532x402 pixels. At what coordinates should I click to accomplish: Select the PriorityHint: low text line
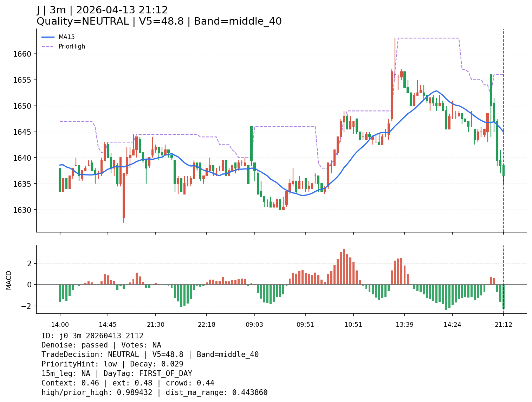[x=112, y=364]
